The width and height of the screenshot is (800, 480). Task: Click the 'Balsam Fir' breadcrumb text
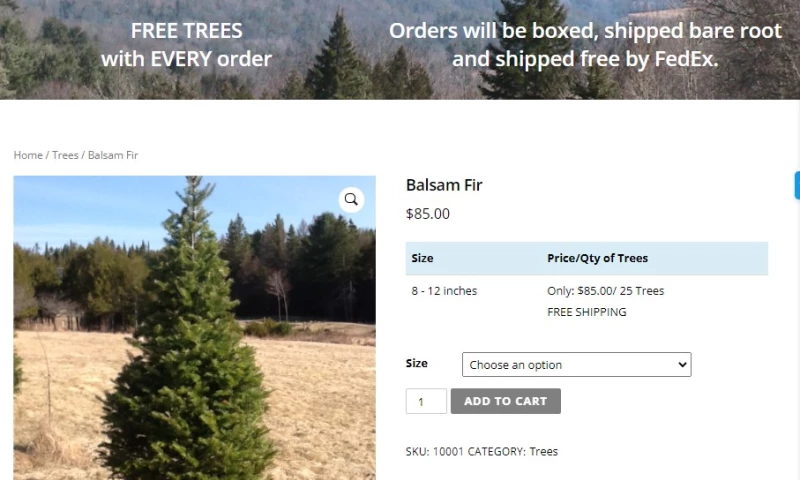click(x=113, y=155)
